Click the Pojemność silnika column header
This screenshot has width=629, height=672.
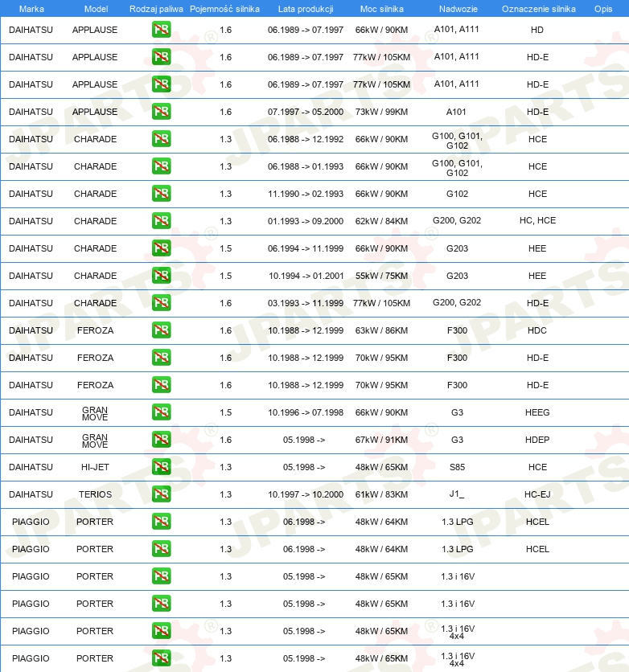[x=224, y=9]
